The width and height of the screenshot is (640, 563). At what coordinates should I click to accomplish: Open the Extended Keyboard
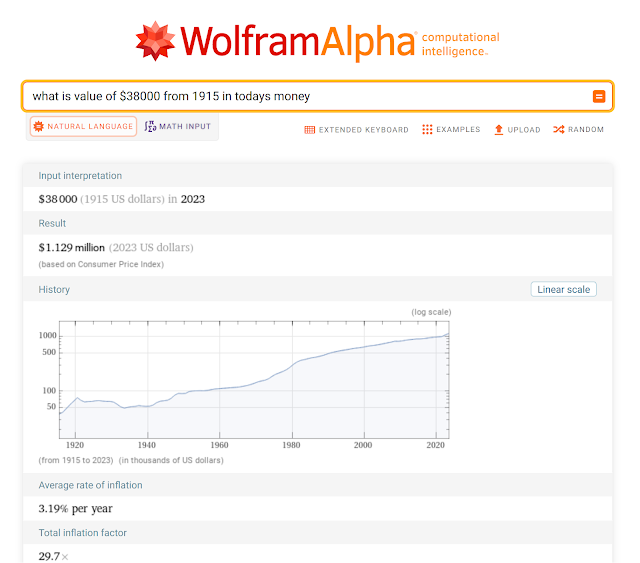[x=356, y=130]
